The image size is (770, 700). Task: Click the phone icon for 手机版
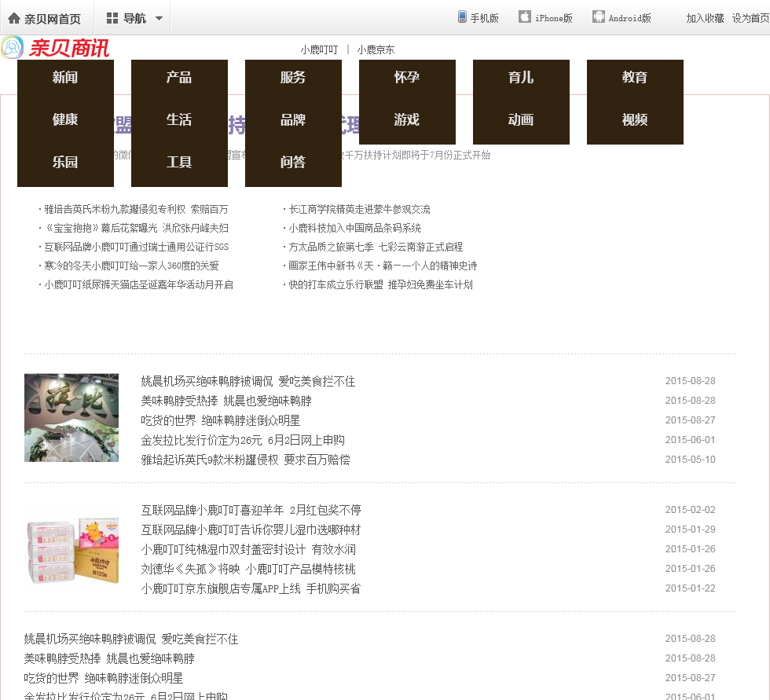click(462, 17)
